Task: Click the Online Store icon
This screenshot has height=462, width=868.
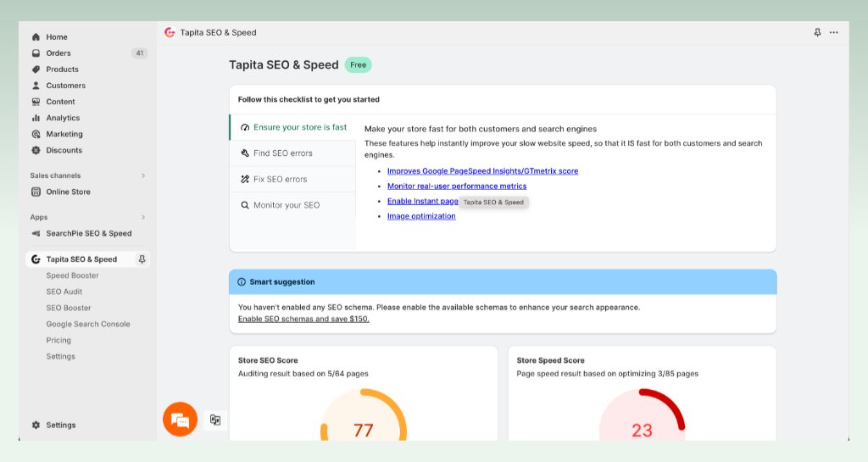Action: [x=36, y=192]
